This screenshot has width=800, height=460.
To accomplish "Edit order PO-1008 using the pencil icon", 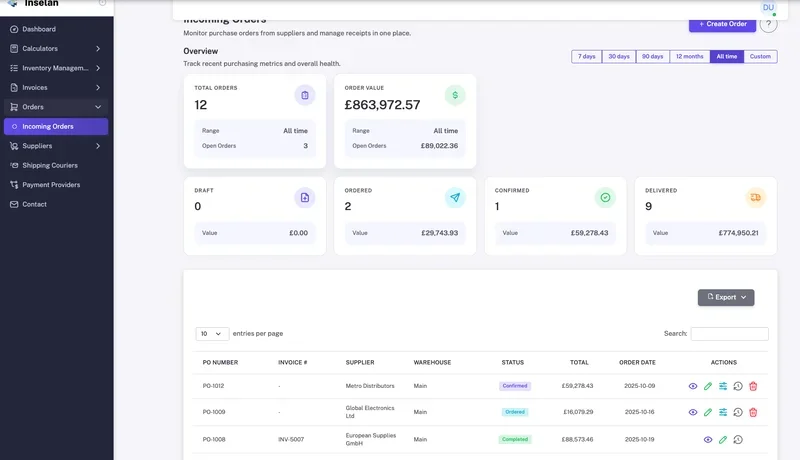I will 723,440.
